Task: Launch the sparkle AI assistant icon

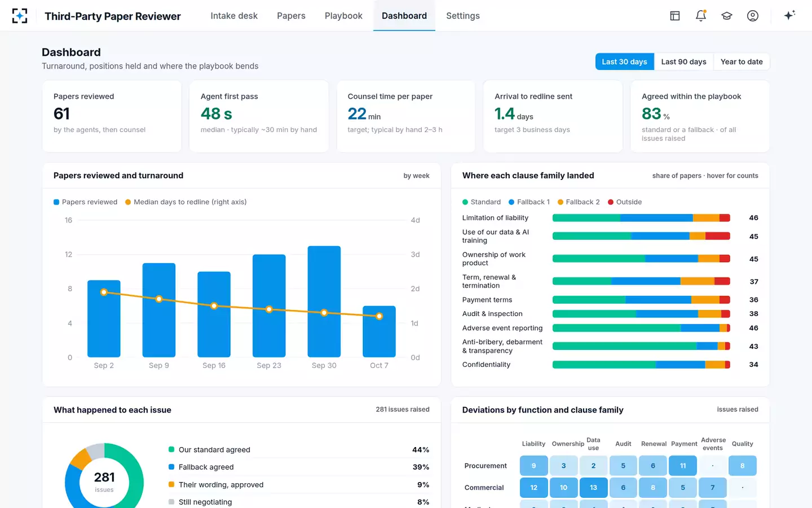Action: tap(789, 15)
